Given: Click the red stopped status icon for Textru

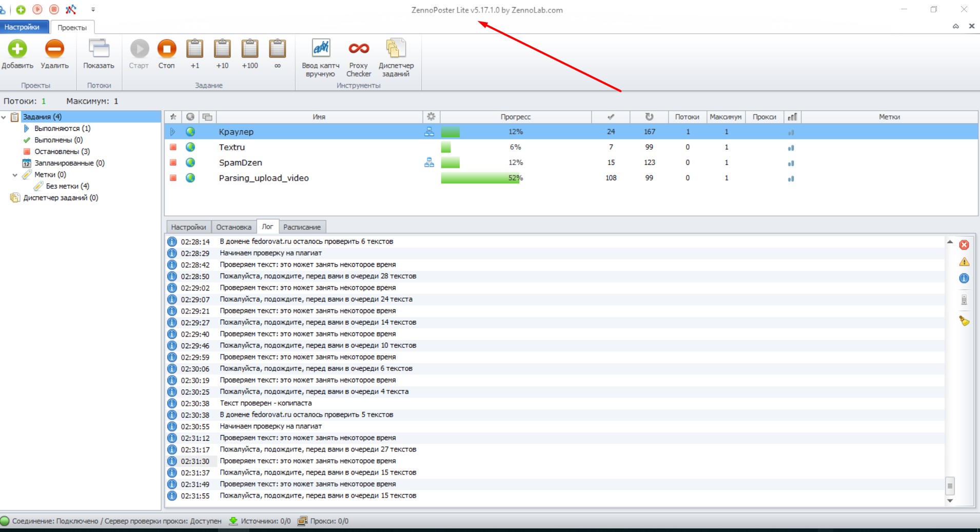Looking at the screenshot, I should tap(173, 147).
